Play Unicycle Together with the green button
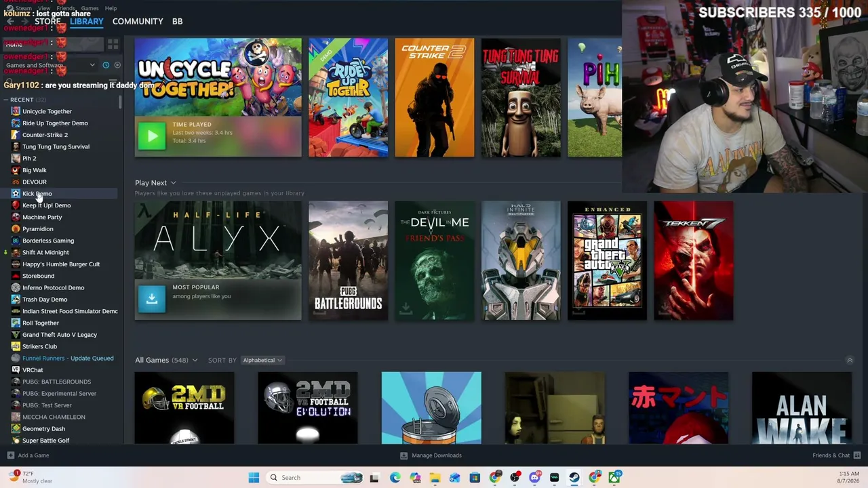The image size is (868, 488). point(152,136)
